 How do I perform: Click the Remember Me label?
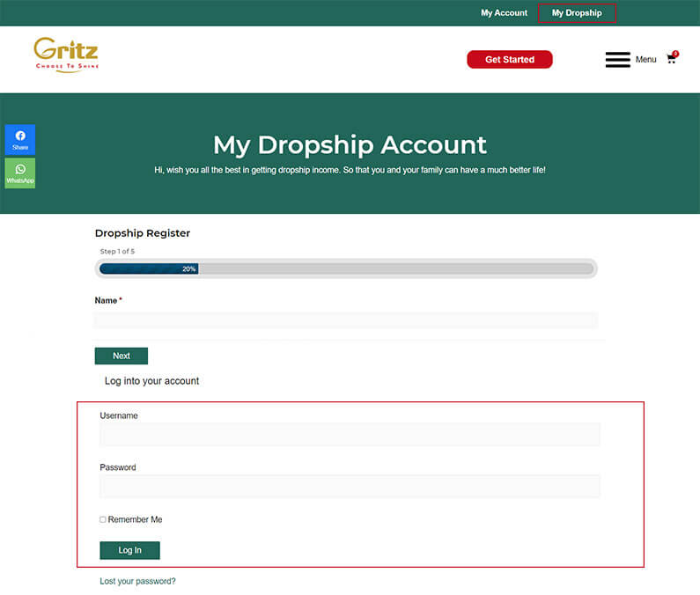tap(135, 519)
